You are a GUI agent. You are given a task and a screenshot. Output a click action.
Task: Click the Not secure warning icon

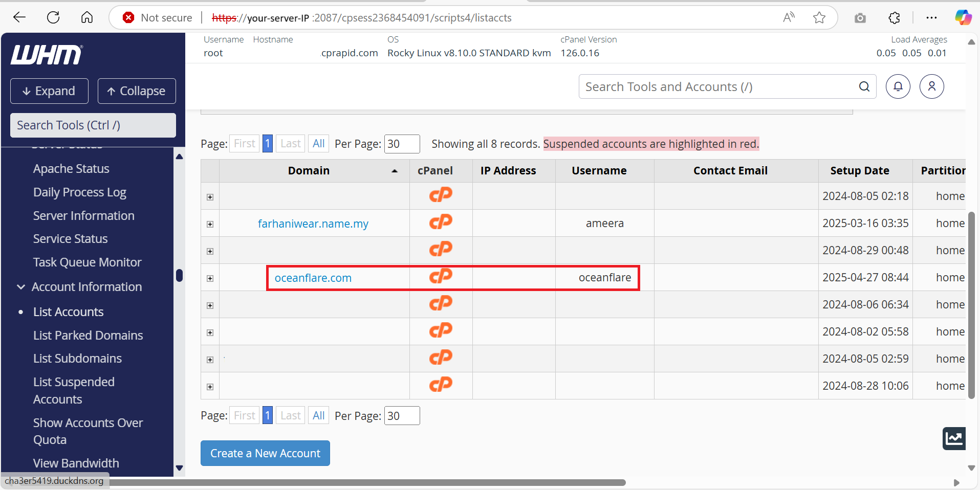click(x=128, y=17)
